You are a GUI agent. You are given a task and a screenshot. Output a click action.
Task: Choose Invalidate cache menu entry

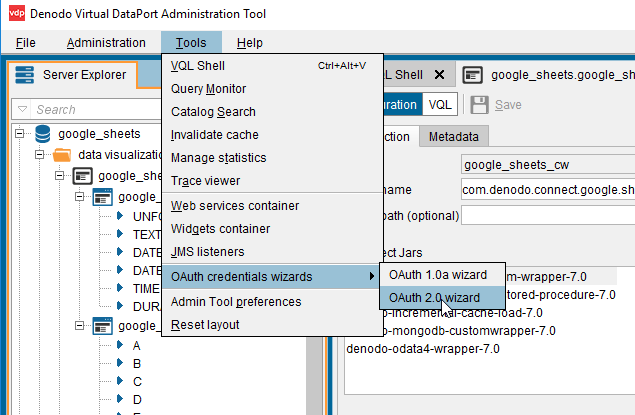(272, 135)
